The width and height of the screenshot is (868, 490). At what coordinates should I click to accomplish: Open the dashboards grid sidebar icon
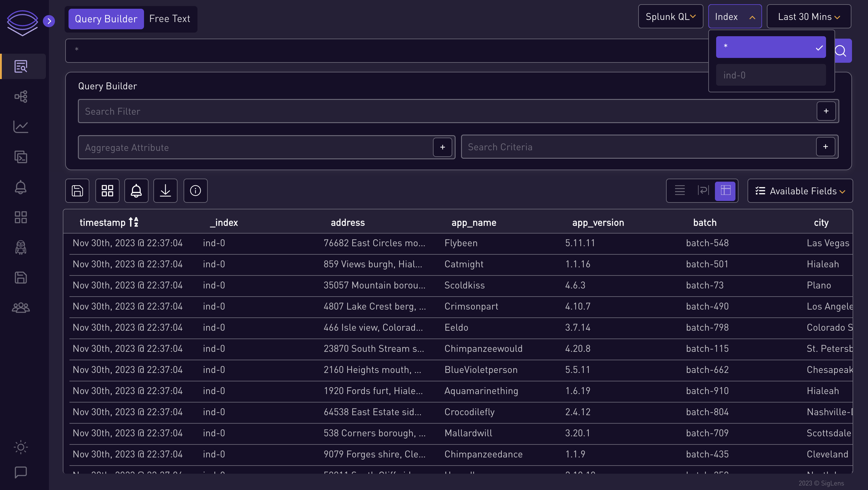point(21,218)
